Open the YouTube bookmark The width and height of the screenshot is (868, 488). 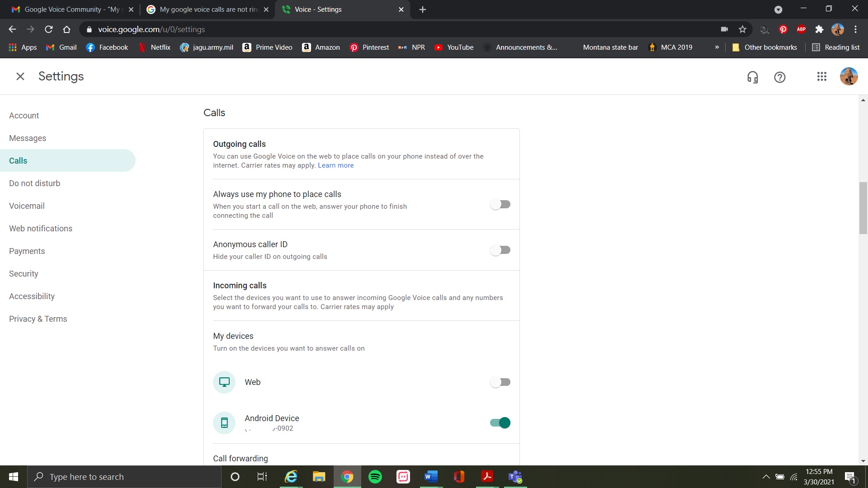pos(454,47)
